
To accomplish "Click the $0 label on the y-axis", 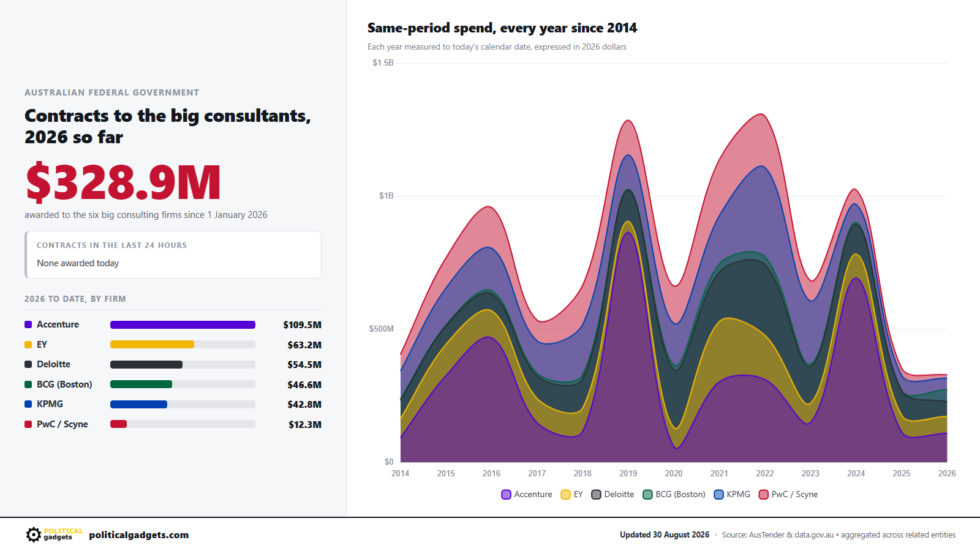I will coord(389,462).
